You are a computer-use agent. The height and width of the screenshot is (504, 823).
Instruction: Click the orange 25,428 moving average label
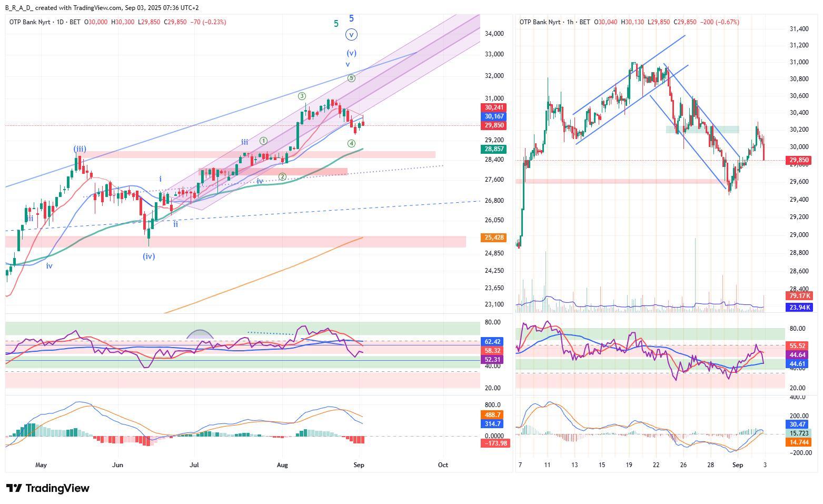494,238
